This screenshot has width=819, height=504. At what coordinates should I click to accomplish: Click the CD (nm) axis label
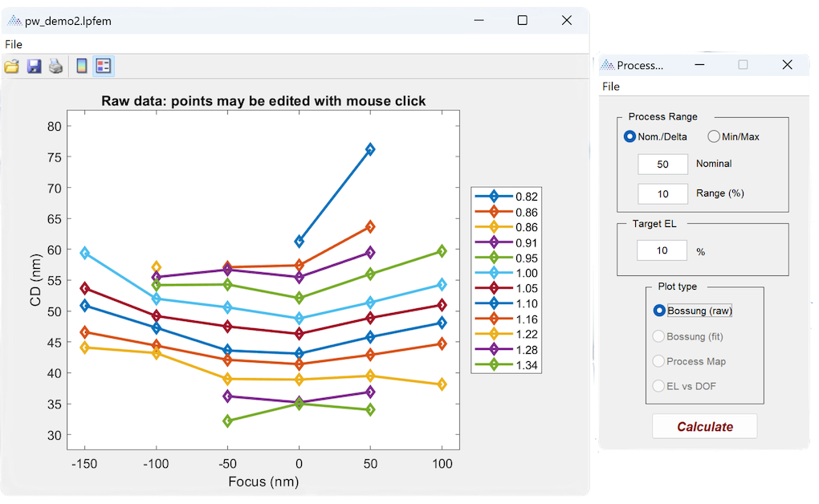tap(35, 280)
